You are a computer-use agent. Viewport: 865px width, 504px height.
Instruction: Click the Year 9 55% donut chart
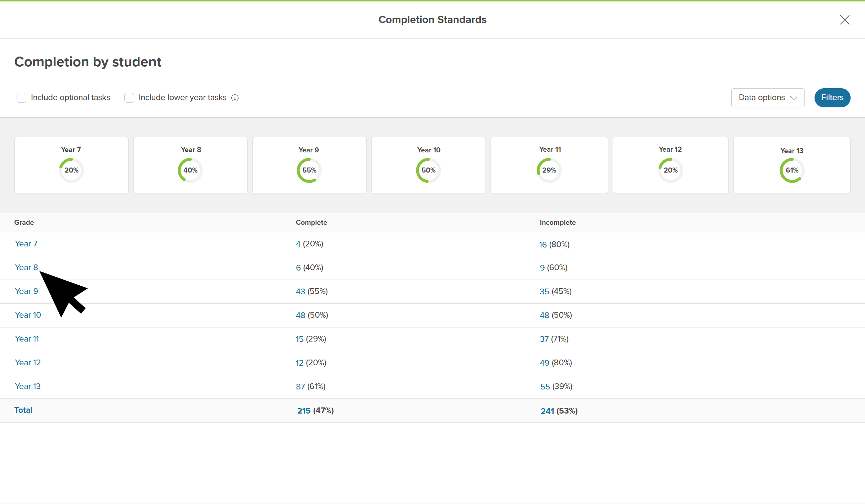(309, 170)
